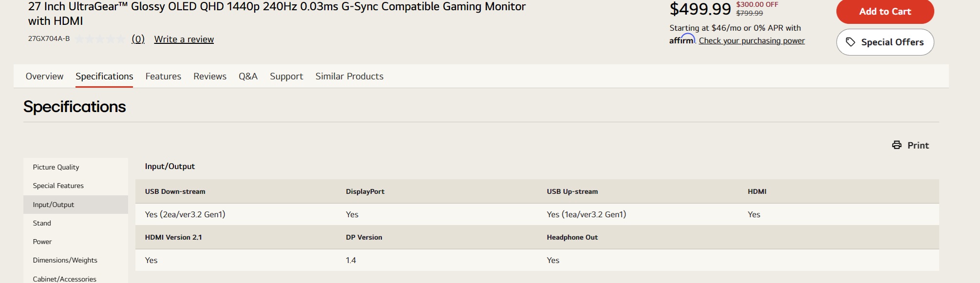View the Similar Products tab
Viewport: 980px width, 283px height.
[349, 76]
